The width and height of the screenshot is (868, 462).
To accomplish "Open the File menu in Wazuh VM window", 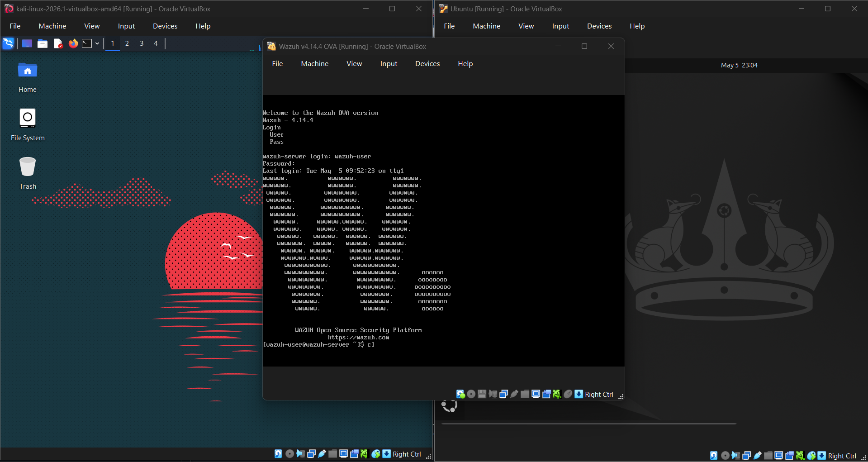I will [277, 64].
